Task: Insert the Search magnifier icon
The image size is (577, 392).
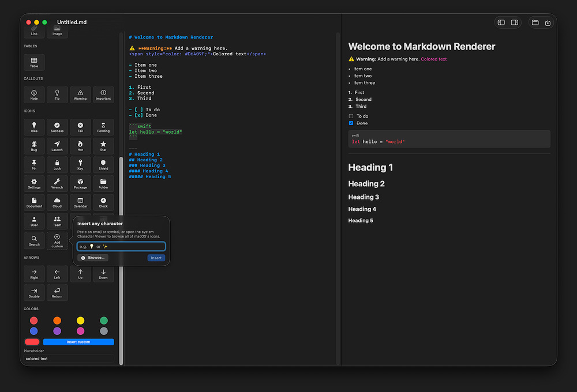Action: coord(34,240)
